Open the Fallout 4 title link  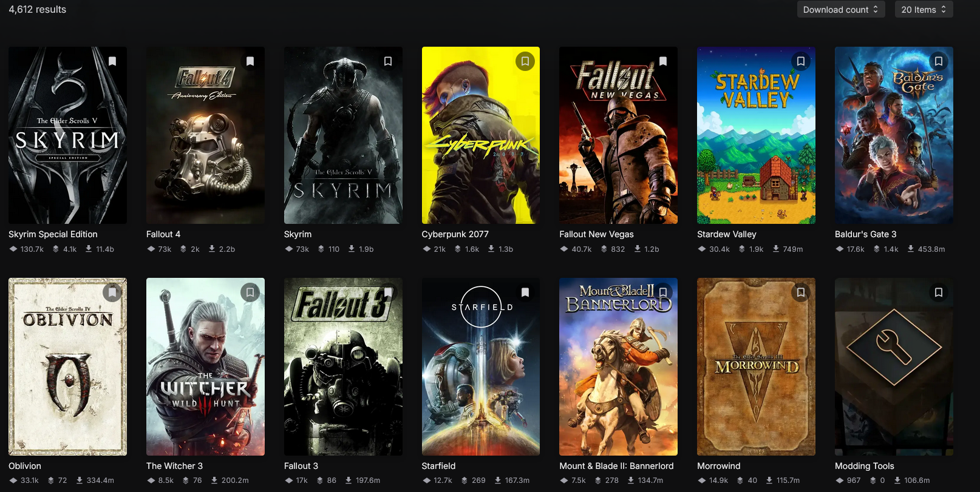163,234
